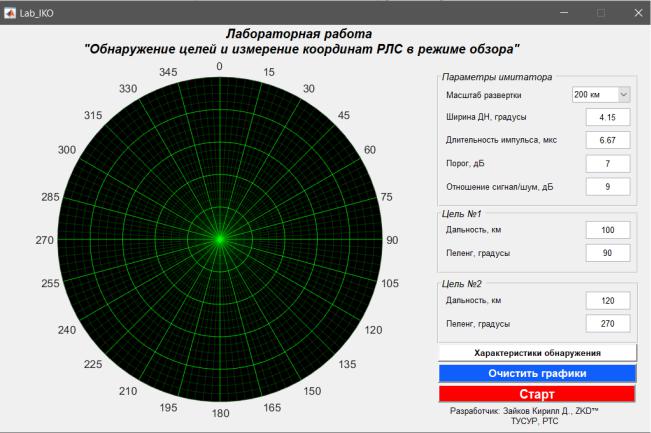
Task: Click the 0 degree bearing label
Action: click(x=219, y=66)
